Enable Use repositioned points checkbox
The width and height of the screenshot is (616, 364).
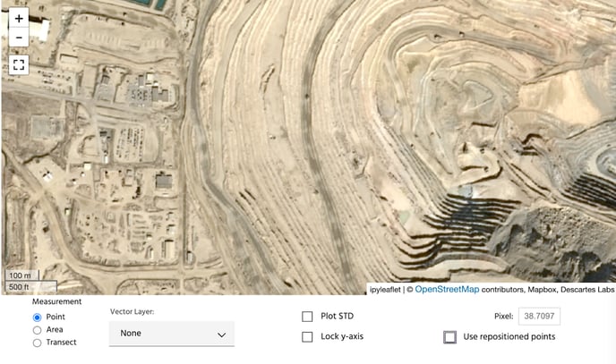pos(449,337)
